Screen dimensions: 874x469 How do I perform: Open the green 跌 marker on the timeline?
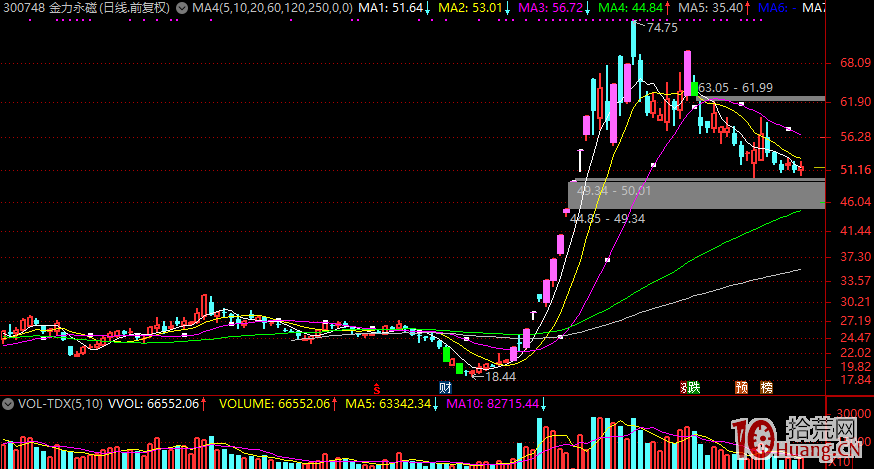tap(694, 388)
